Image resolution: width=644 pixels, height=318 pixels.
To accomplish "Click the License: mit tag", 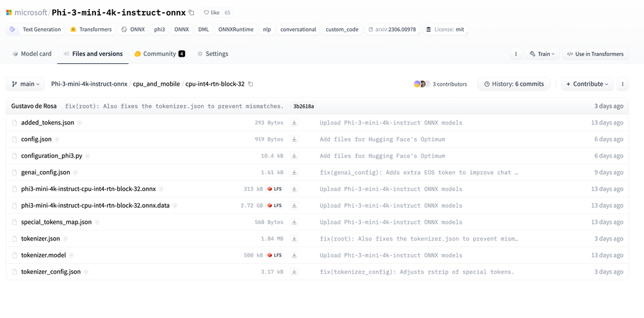I will click(x=445, y=30).
